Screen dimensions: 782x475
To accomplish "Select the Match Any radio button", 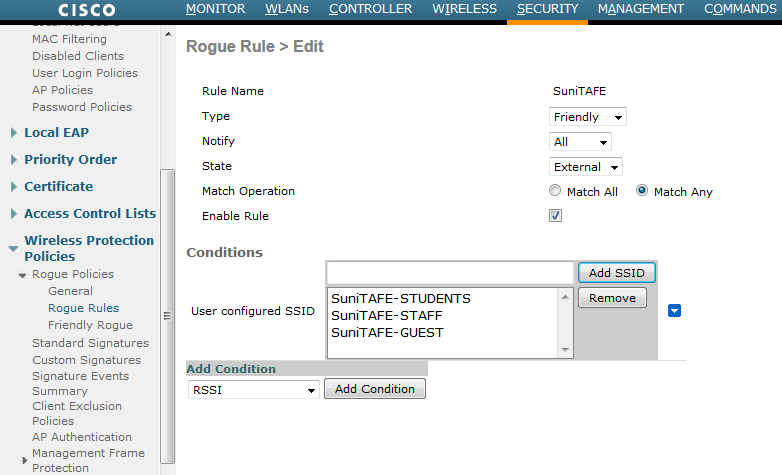I will [x=642, y=191].
